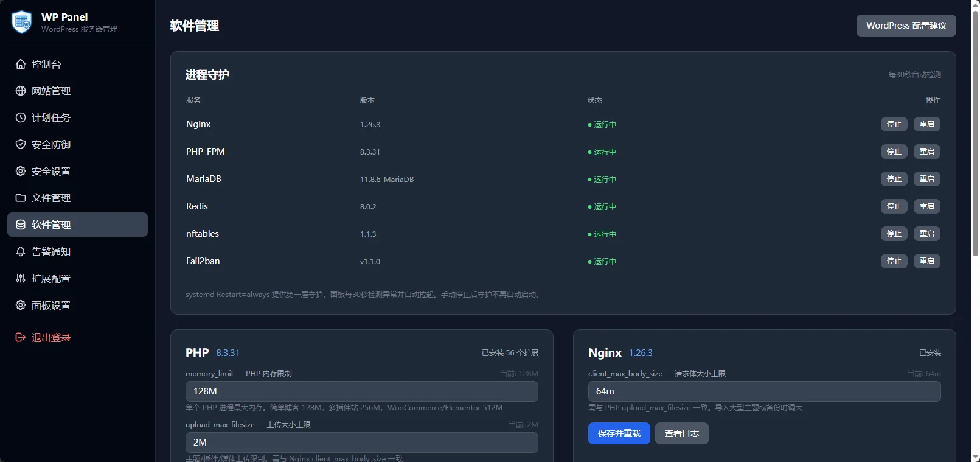Click the database icon beside 软件管理

click(21, 225)
